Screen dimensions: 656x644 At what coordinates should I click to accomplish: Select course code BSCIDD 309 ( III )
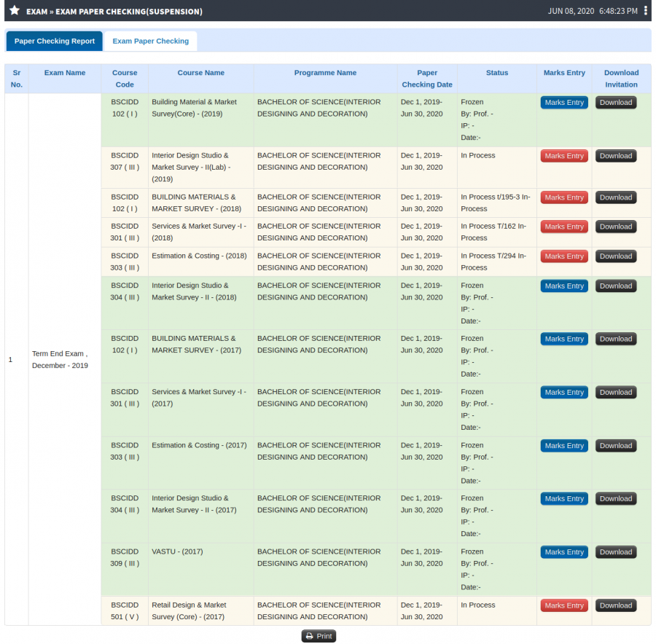pyautogui.click(x=125, y=557)
